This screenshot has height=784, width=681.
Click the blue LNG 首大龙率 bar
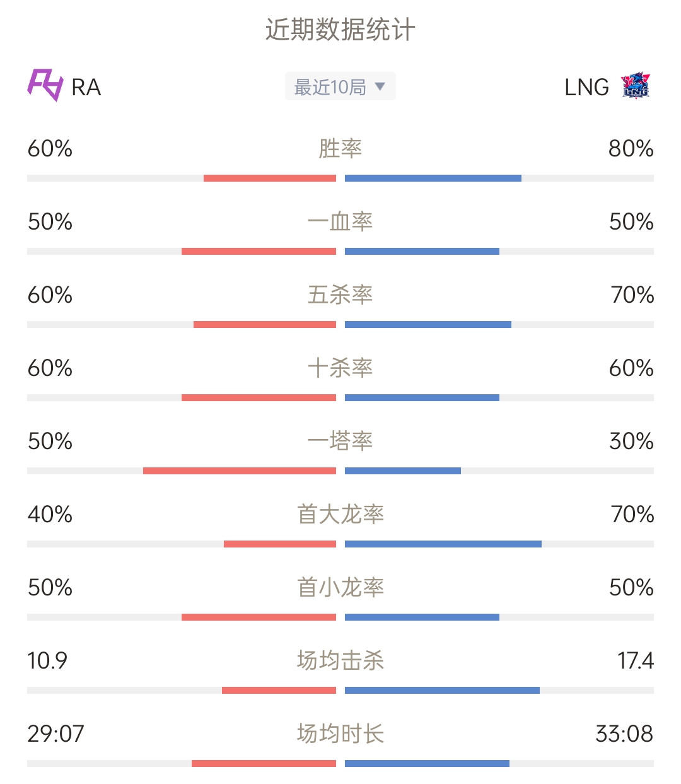pyautogui.click(x=443, y=544)
